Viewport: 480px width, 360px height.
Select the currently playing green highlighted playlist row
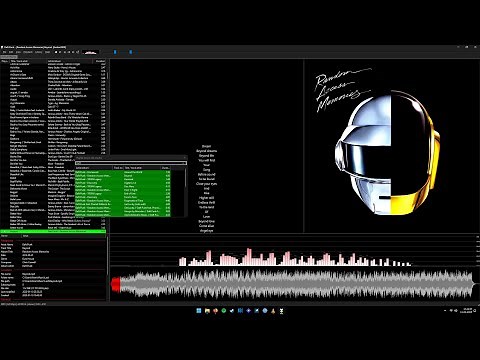click(x=53, y=231)
